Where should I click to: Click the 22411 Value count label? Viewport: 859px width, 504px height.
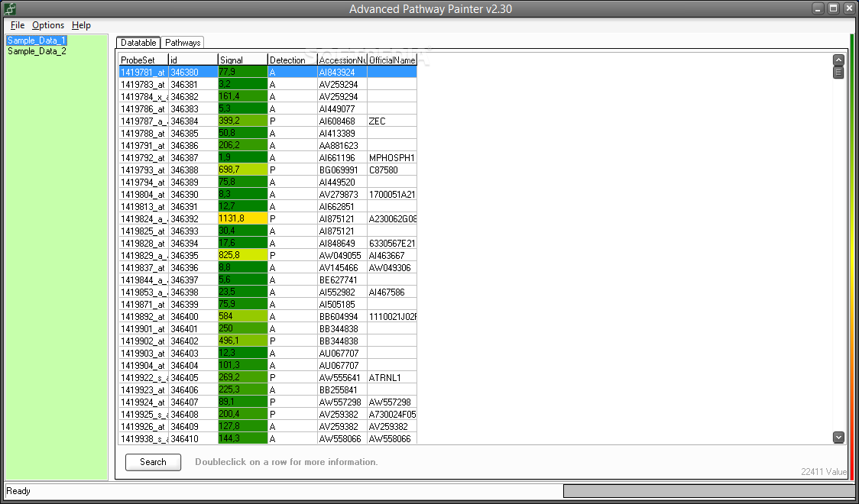click(x=823, y=472)
